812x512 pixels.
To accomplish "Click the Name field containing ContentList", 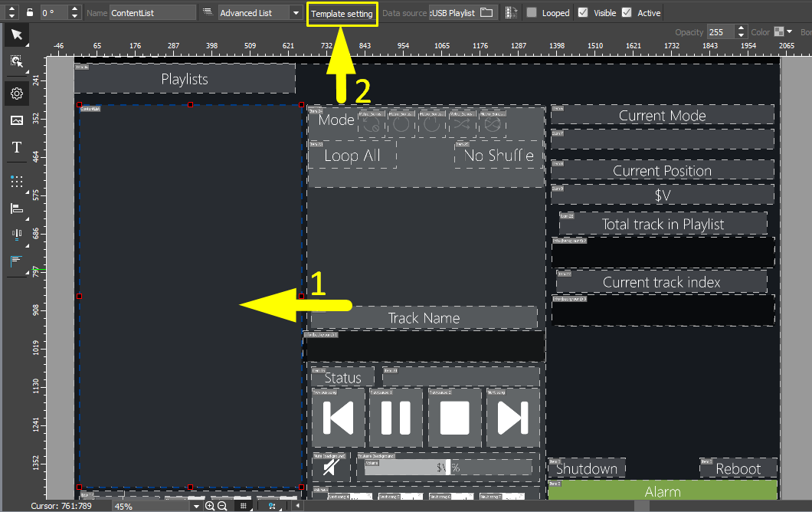I will pos(152,13).
